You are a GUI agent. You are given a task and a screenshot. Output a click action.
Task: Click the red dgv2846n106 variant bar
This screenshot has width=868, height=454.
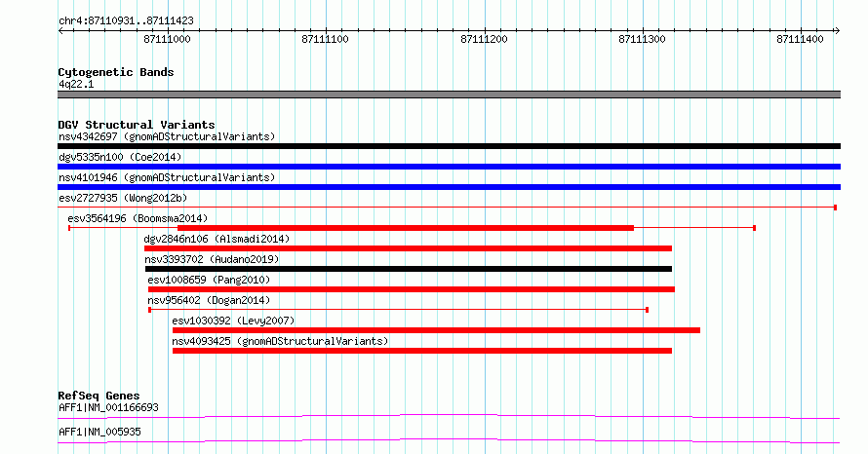click(408, 248)
